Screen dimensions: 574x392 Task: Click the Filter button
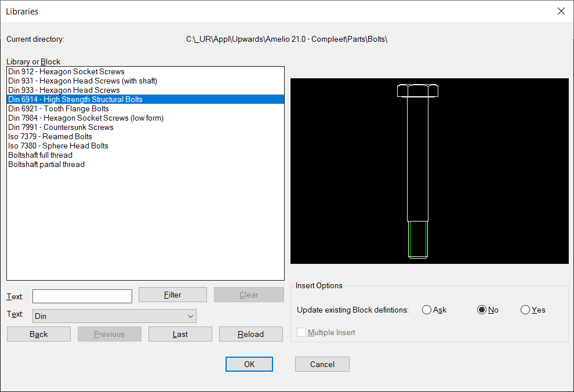point(173,295)
